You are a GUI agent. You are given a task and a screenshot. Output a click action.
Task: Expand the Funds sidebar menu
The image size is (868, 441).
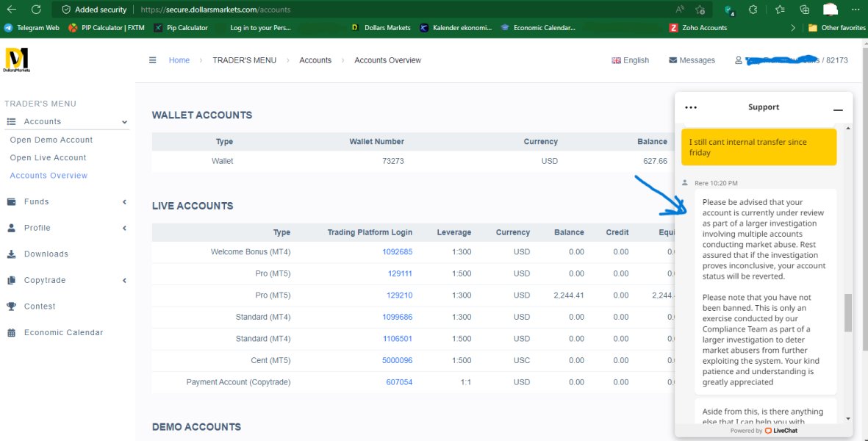point(36,202)
